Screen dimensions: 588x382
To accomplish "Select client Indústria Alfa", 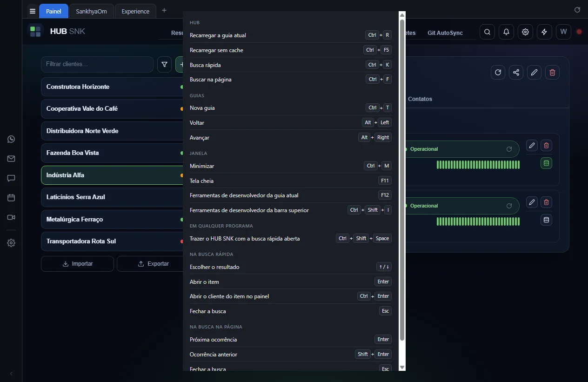I will [112, 175].
